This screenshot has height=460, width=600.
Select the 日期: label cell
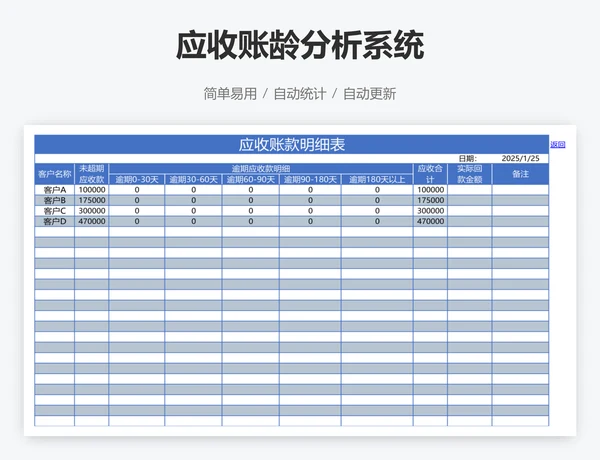click(x=467, y=158)
